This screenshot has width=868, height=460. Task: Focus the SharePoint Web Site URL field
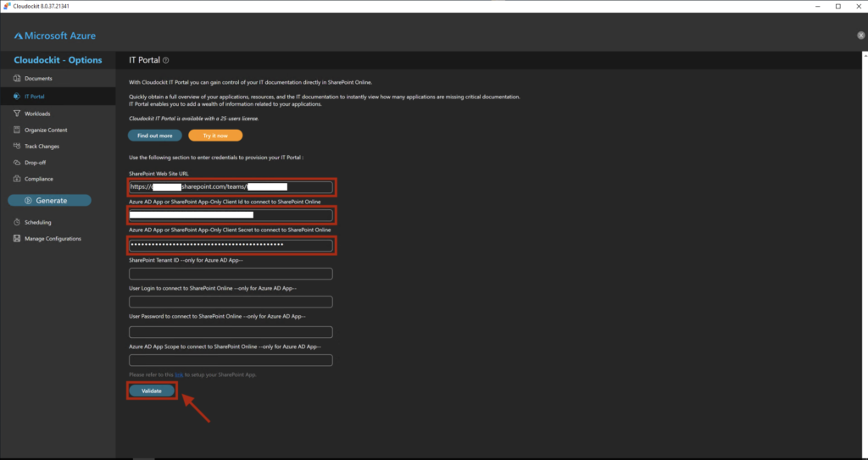pos(231,187)
